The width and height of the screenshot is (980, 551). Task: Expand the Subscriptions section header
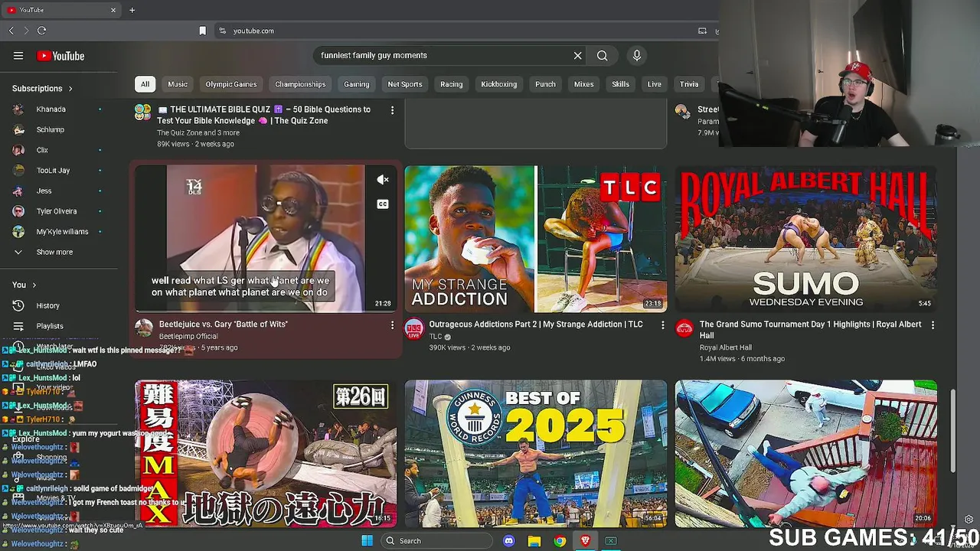coord(43,89)
